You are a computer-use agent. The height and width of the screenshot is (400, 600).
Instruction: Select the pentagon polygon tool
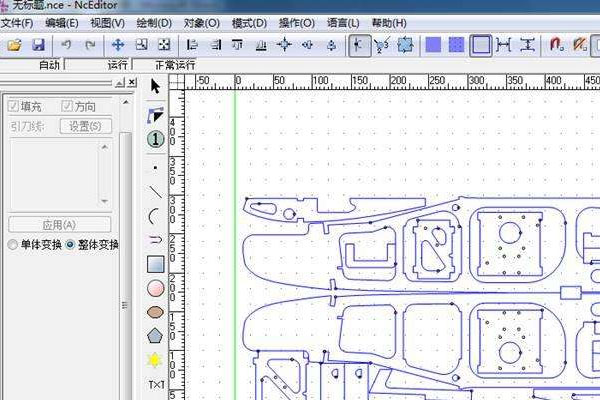[x=155, y=336]
